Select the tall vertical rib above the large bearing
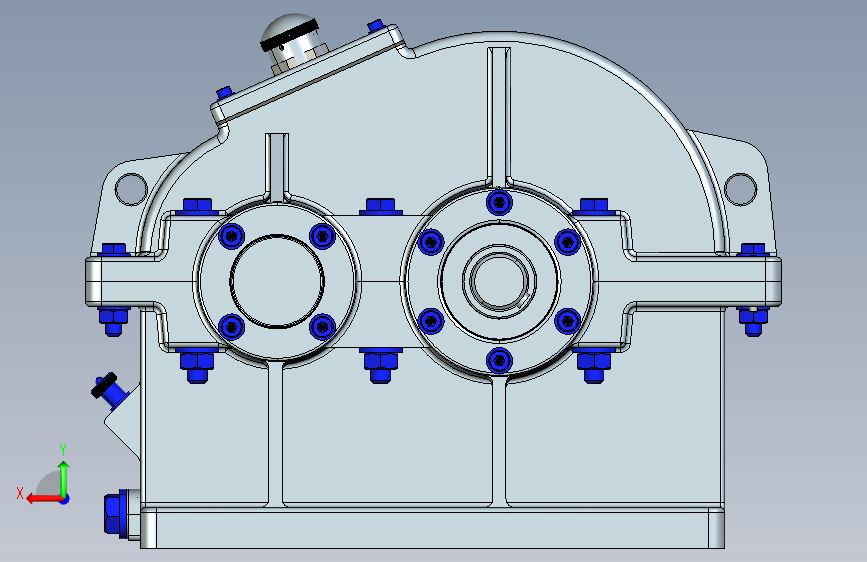Viewport: 867px width, 562px height. pos(499,118)
